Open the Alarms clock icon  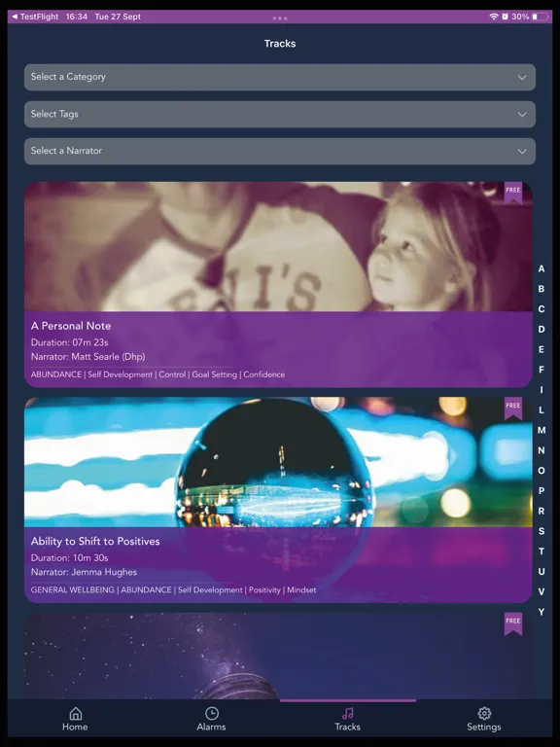pos(211,713)
